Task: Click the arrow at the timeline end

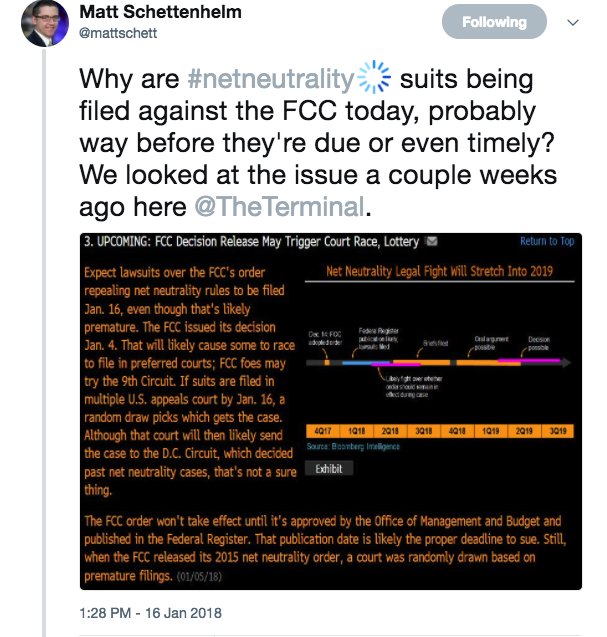Action: point(566,362)
